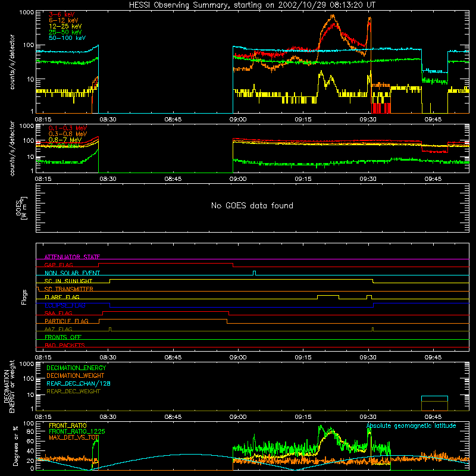Click the PARTICLE_FLAG label
The height and width of the screenshot is (476, 476).
coord(67,321)
